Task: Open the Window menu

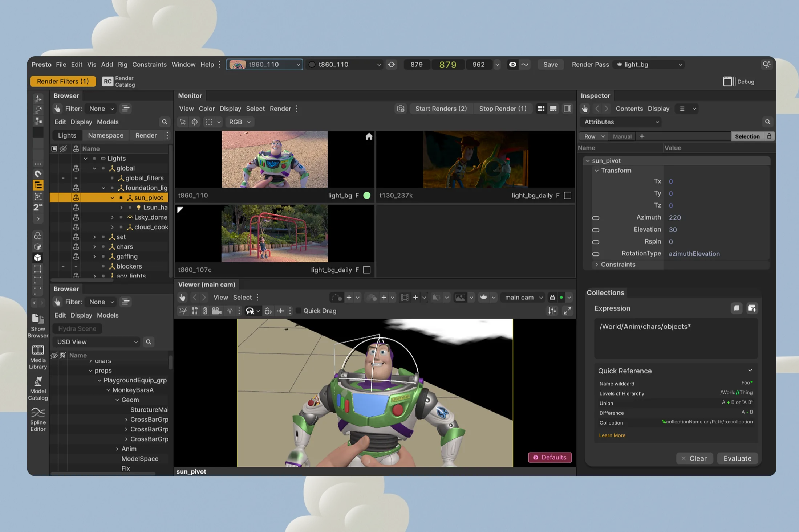Action: [183, 65]
